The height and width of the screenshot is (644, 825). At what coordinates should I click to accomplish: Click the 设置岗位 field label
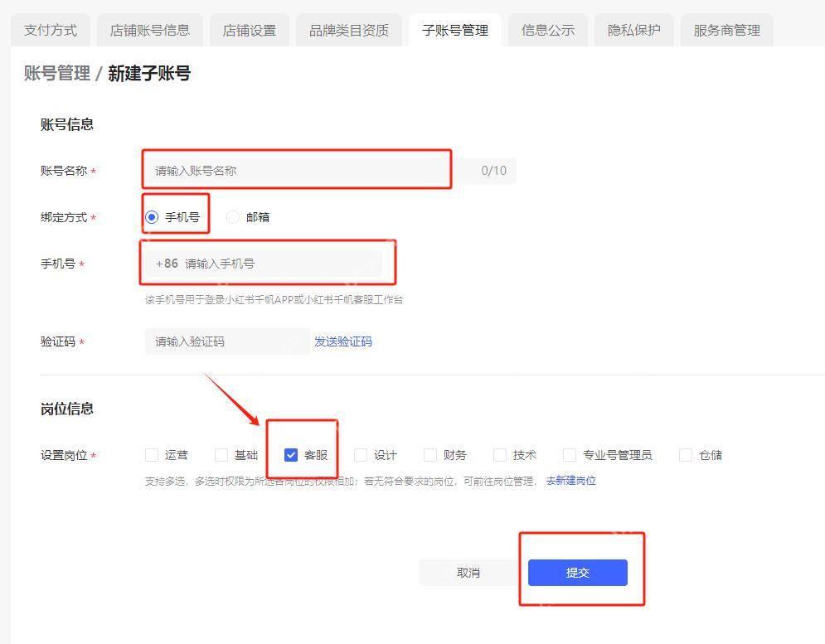[x=64, y=455]
